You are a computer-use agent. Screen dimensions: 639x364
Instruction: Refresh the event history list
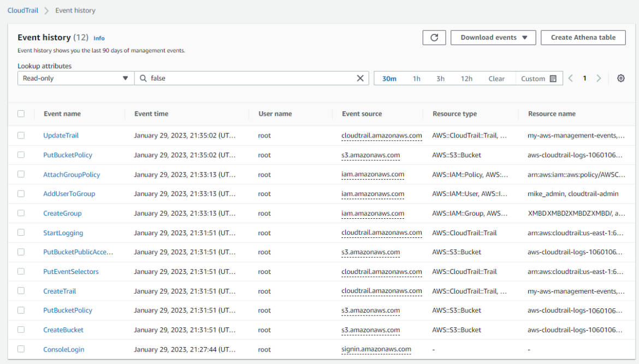[x=434, y=38]
